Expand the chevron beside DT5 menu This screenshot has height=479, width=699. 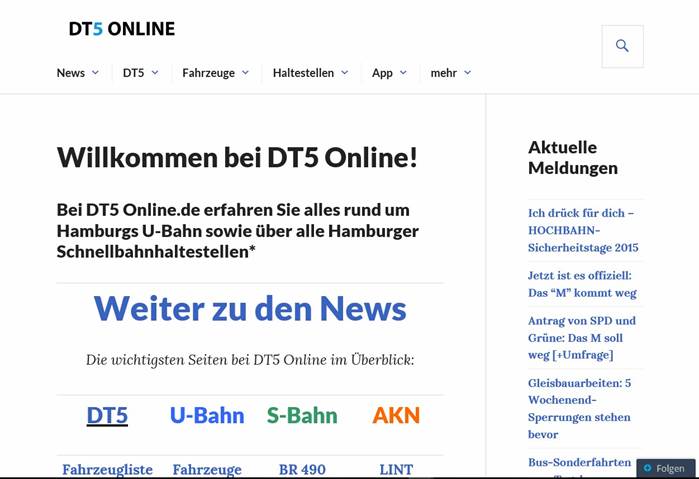155,73
